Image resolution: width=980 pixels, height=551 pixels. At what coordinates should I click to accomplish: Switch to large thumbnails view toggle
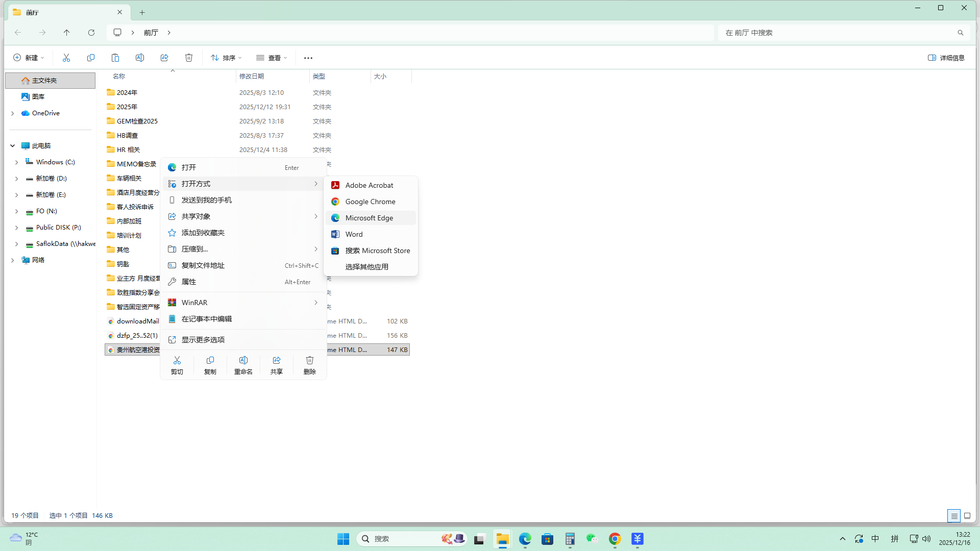tap(967, 516)
